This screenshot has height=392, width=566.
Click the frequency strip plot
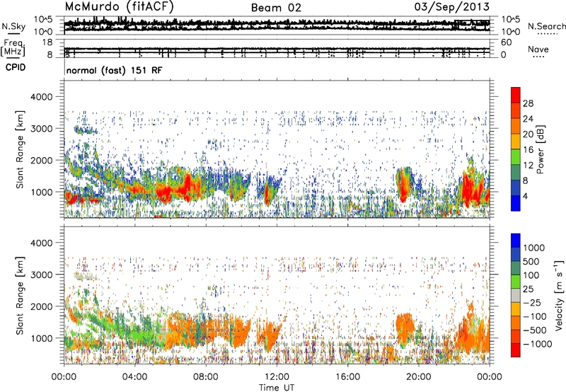[x=277, y=48]
